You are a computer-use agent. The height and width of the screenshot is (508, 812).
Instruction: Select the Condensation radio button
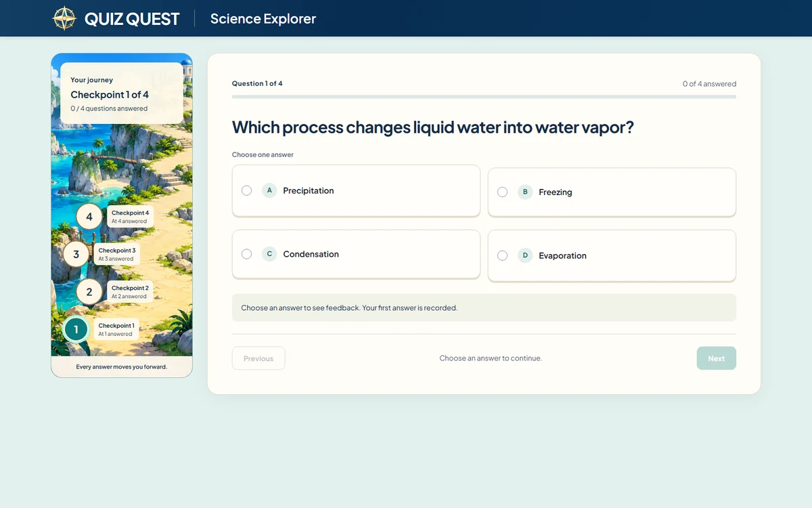pyautogui.click(x=247, y=254)
